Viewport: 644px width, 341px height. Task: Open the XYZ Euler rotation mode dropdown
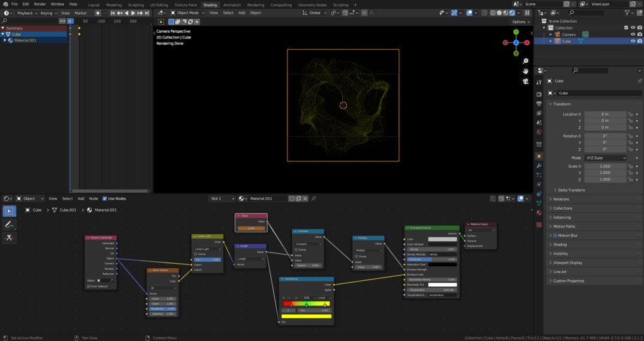click(606, 158)
